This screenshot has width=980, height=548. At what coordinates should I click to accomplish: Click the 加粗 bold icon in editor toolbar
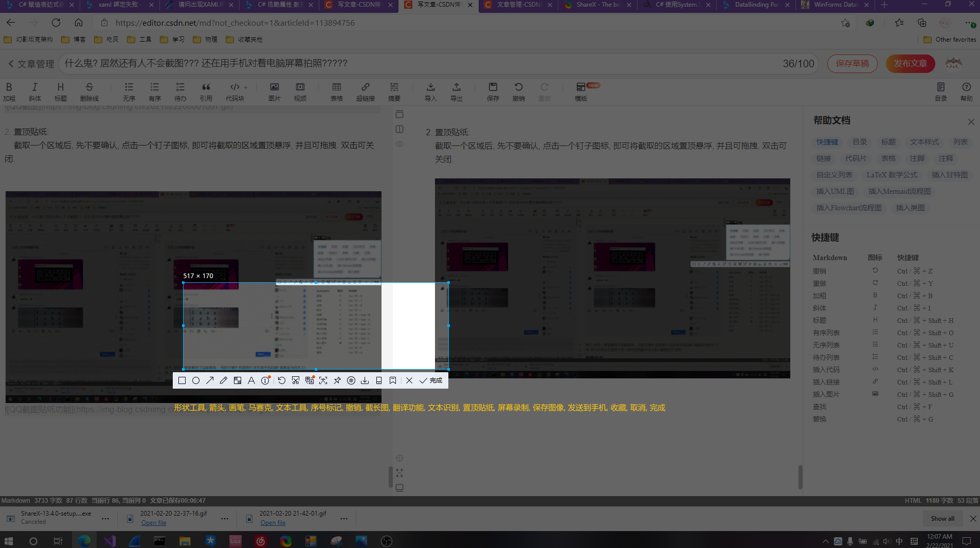[9, 92]
